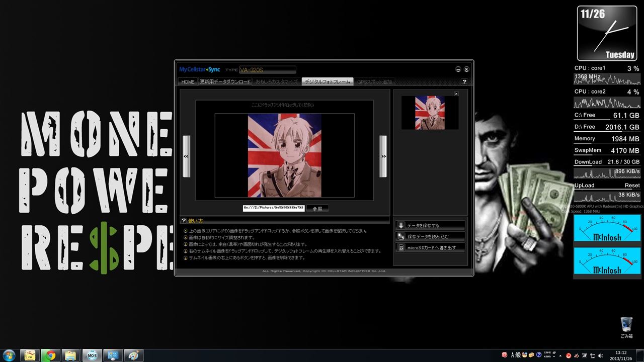
Task: Switch to the MCS taskbar application
Action: (92, 355)
